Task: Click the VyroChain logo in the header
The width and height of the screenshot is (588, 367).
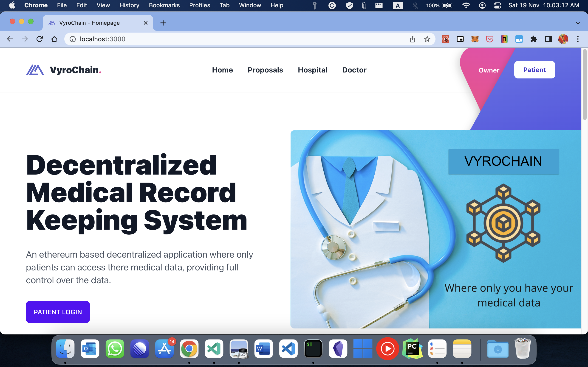Action: pos(63,70)
